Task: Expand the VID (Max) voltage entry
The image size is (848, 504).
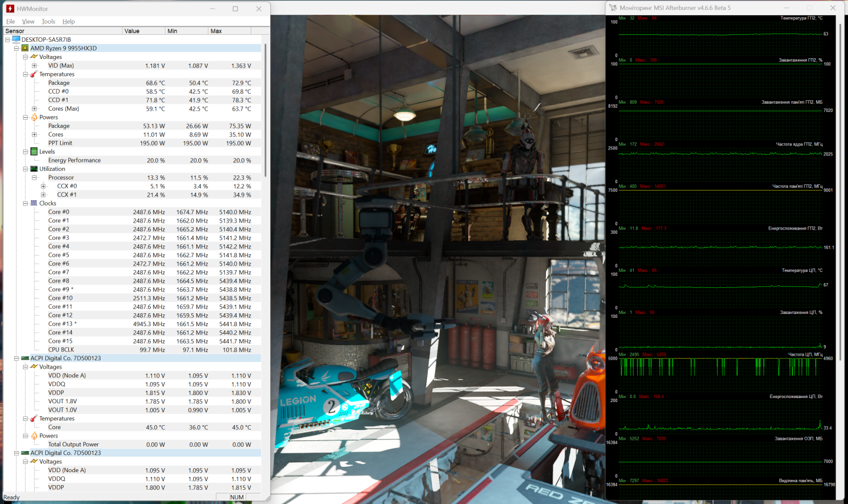Action: point(34,66)
